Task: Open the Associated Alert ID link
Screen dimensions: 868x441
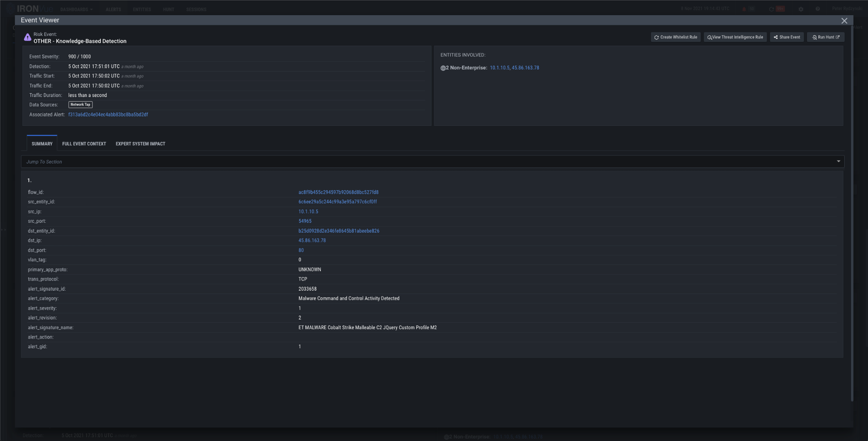Action: (x=108, y=114)
